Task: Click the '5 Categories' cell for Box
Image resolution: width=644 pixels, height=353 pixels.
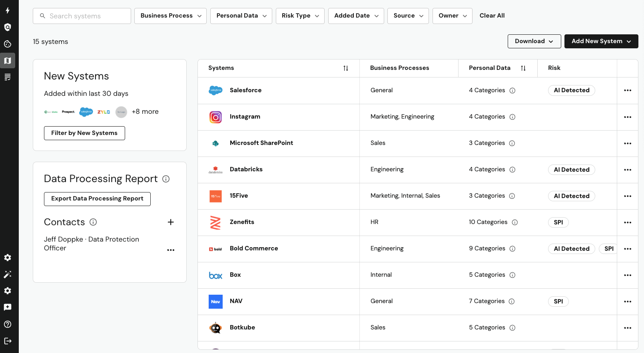Action: tap(487, 275)
